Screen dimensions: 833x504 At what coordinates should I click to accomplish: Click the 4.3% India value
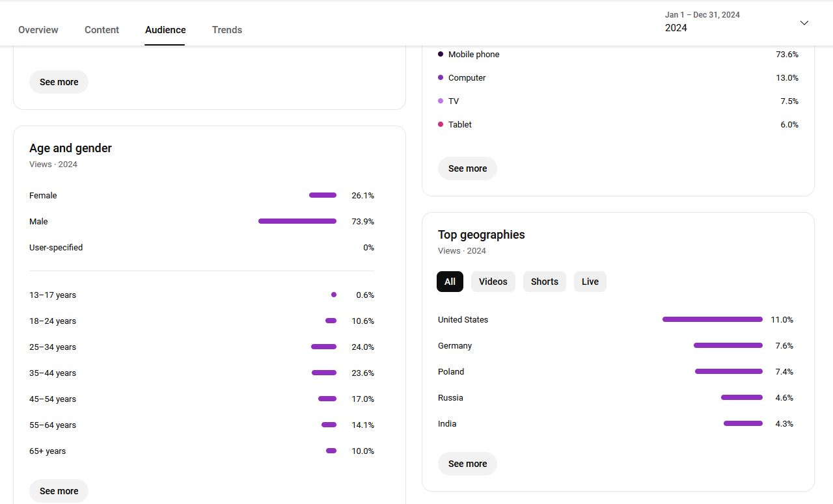[x=784, y=424]
